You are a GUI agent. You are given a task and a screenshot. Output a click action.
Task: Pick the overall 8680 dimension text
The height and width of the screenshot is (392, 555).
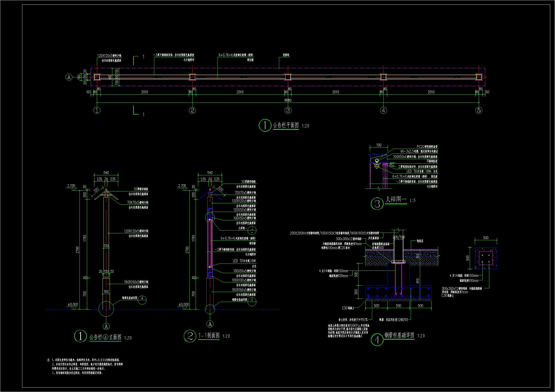point(288,100)
